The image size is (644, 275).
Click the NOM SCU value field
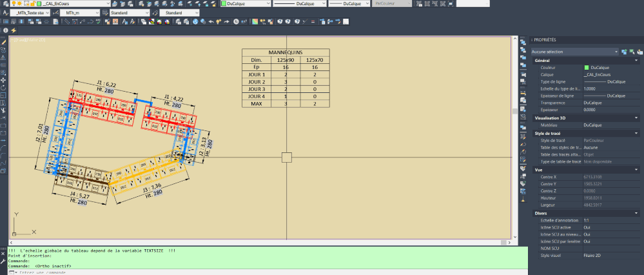click(611, 249)
